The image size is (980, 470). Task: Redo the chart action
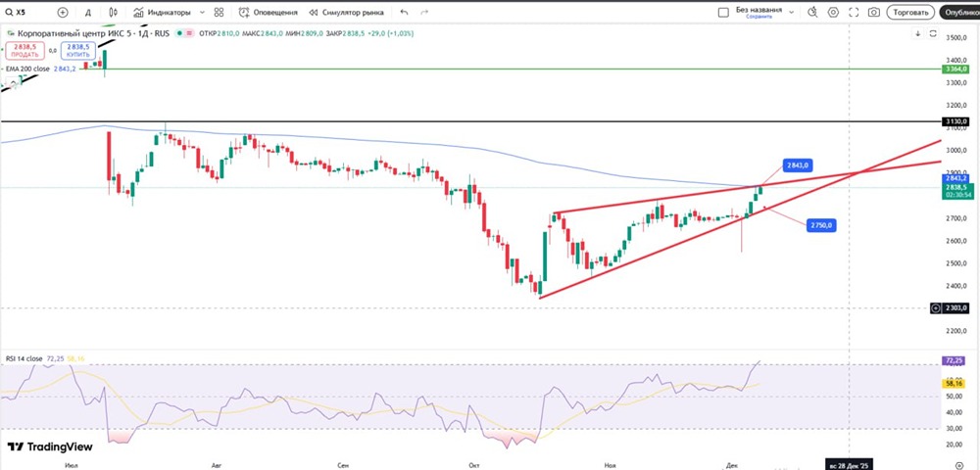click(x=425, y=12)
